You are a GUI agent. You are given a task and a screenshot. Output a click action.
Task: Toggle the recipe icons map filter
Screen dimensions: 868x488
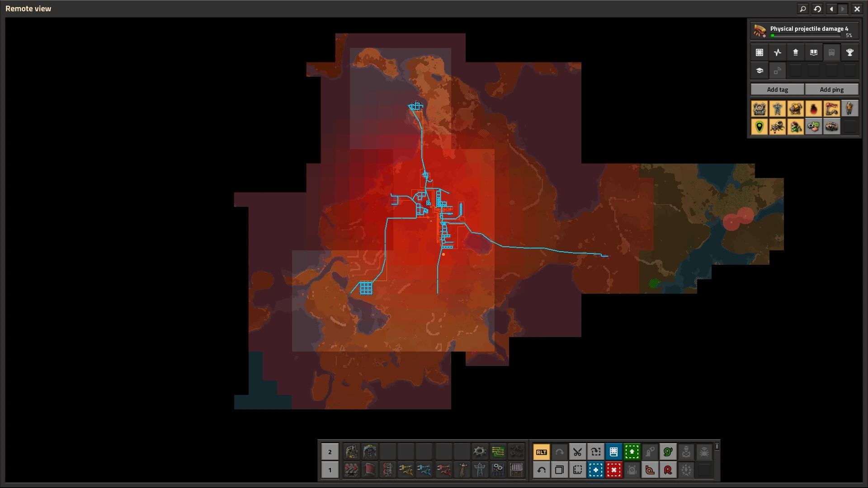pos(814,127)
